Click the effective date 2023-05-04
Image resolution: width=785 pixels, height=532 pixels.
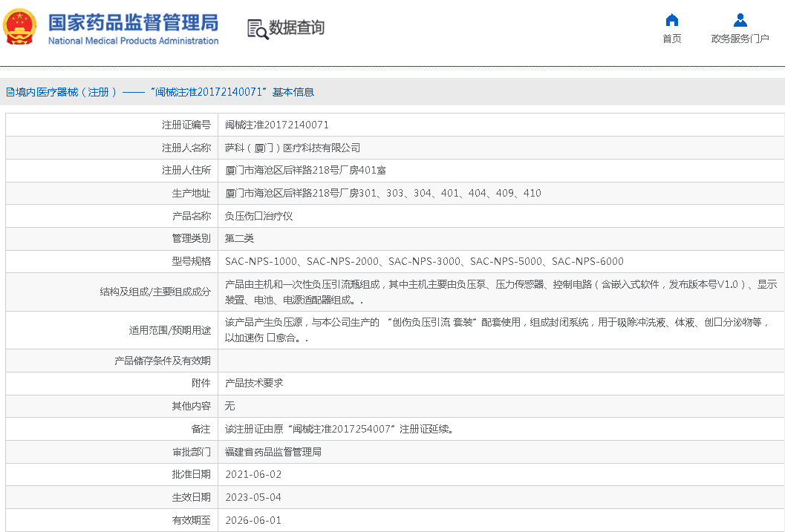pyautogui.click(x=253, y=497)
